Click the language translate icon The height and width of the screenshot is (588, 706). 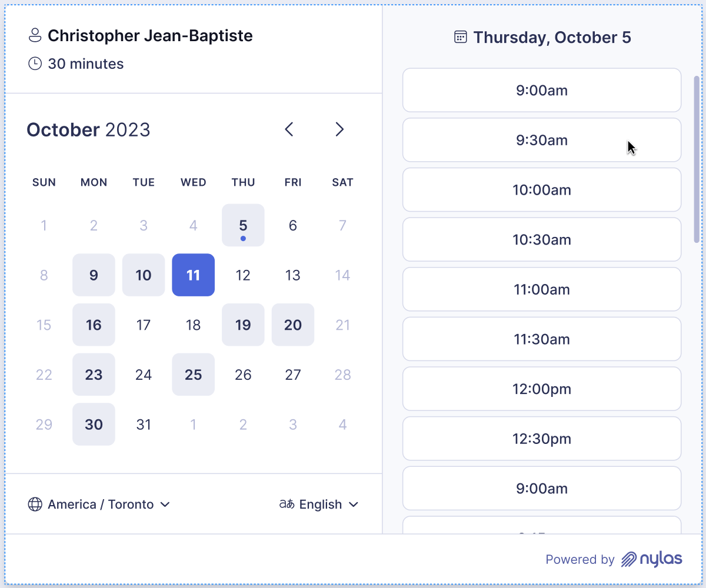(287, 505)
